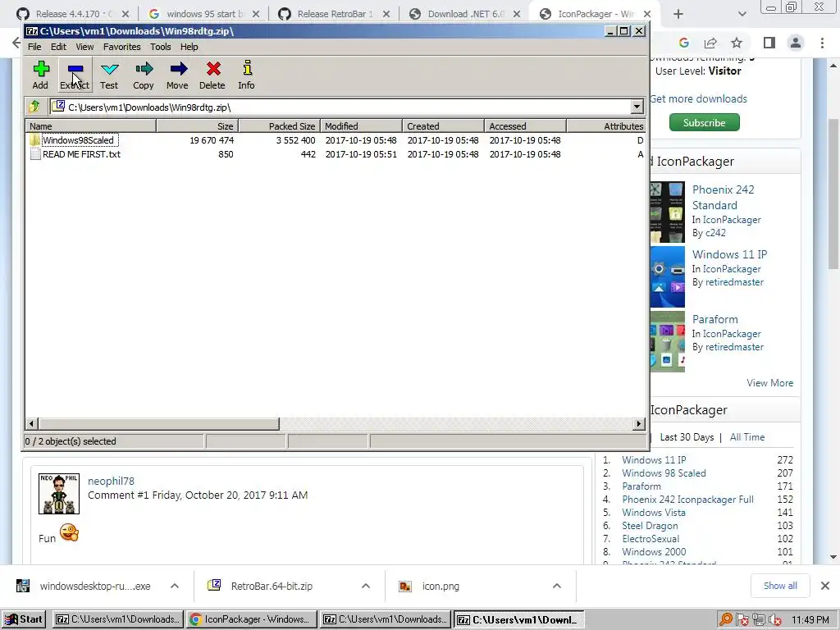
Task: Open the Edit menu
Action: click(x=58, y=47)
